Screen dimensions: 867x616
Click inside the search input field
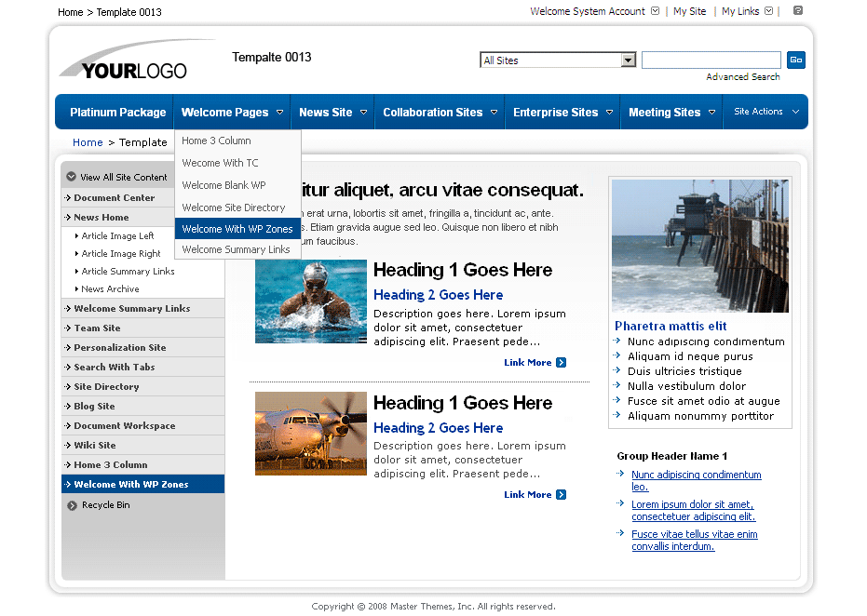point(711,59)
